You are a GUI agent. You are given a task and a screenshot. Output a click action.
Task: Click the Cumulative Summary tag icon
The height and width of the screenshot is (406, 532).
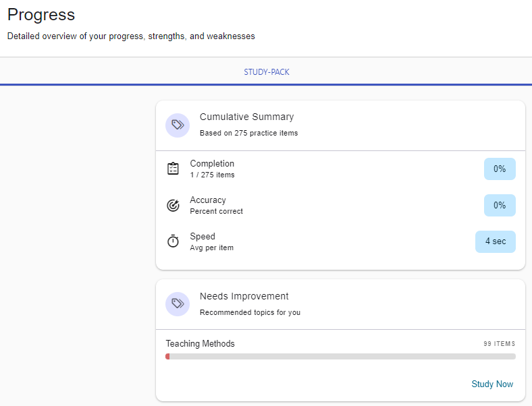178,125
